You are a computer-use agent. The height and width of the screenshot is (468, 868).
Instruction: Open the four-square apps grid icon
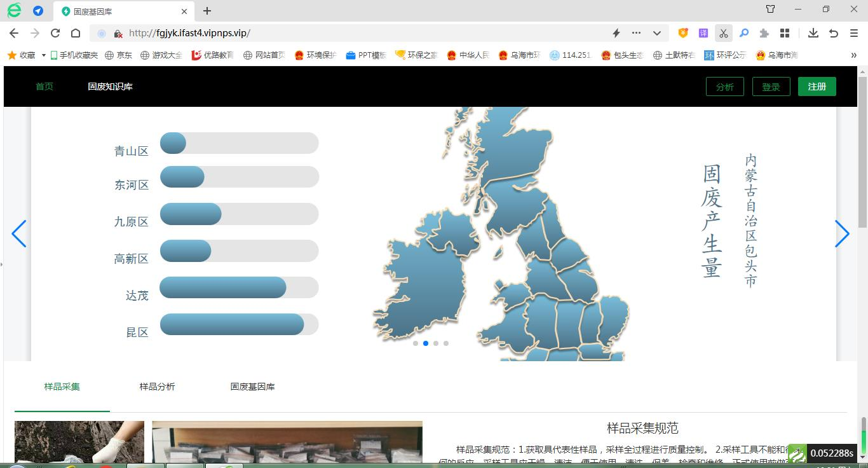coord(785,33)
